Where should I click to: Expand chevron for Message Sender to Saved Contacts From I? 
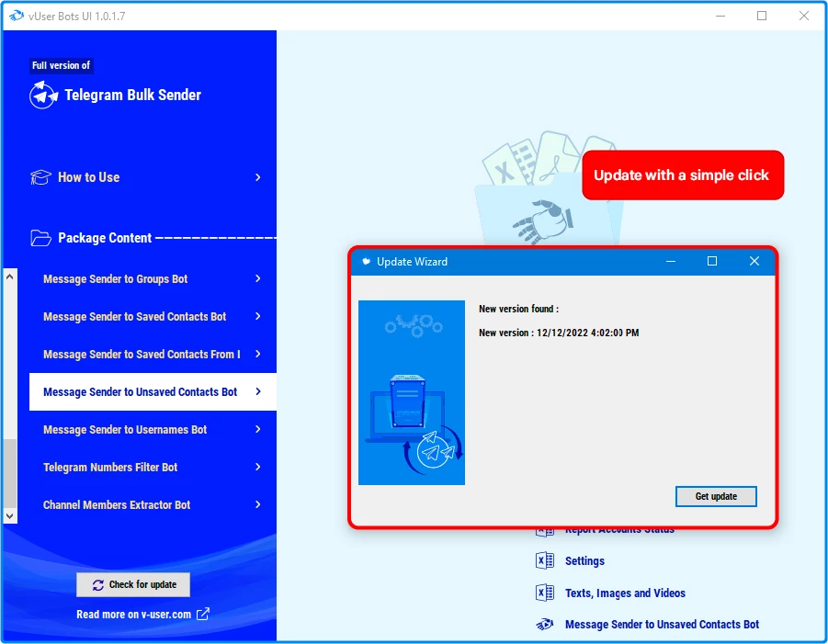tap(257, 354)
